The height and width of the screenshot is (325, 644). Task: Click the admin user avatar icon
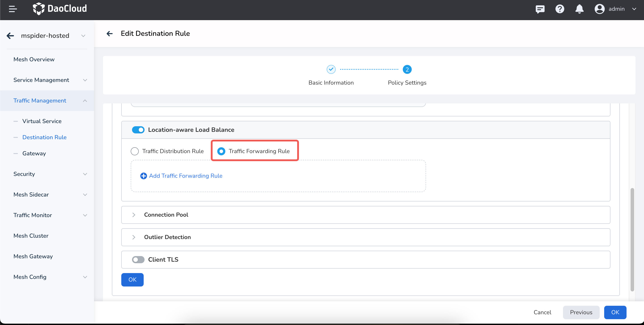click(x=599, y=9)
